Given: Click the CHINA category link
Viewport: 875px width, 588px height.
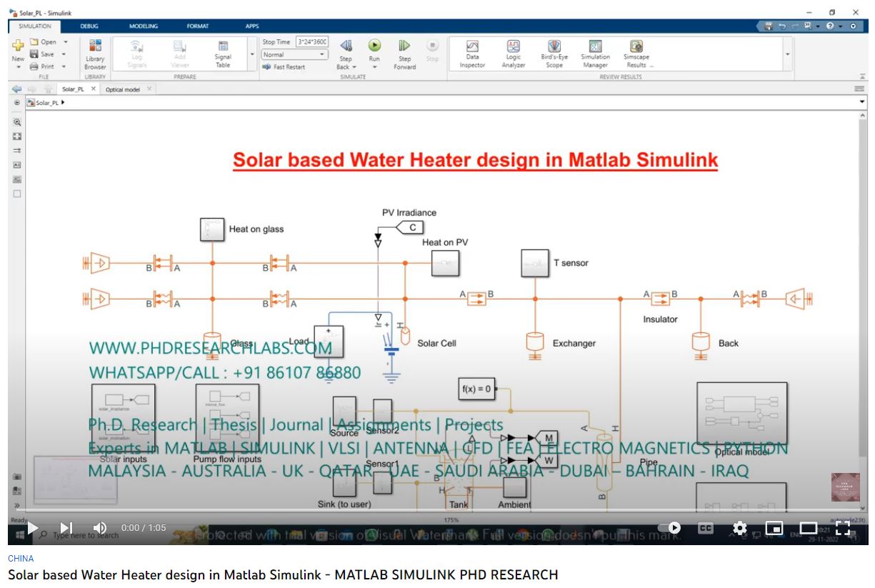Looking at the screenshot, I should [x=21, y=559].
